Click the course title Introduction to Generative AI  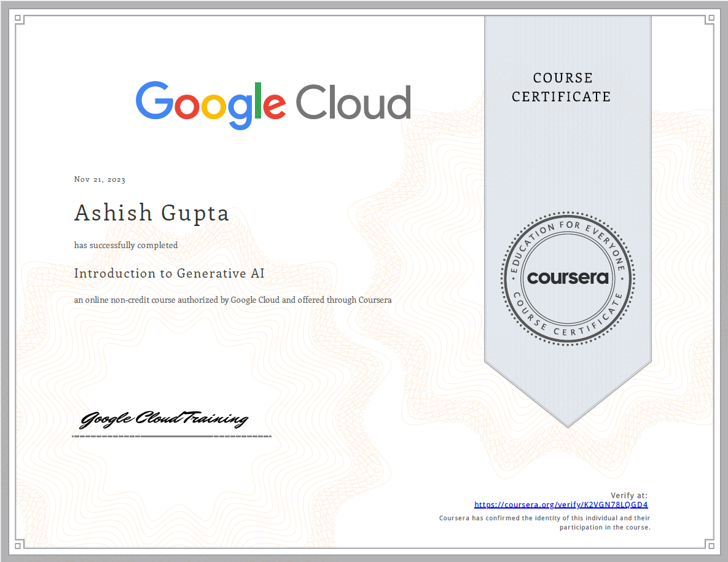pos(169,273)
